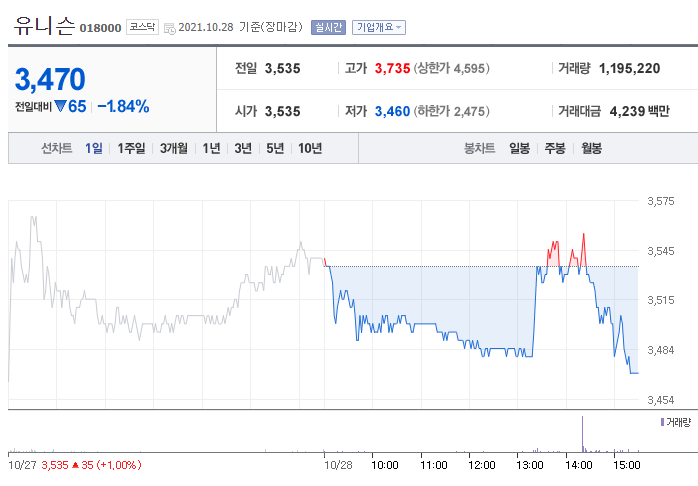
Task: Click the low price 3,460
Action: pyautogui.click(x=392, y=111)
